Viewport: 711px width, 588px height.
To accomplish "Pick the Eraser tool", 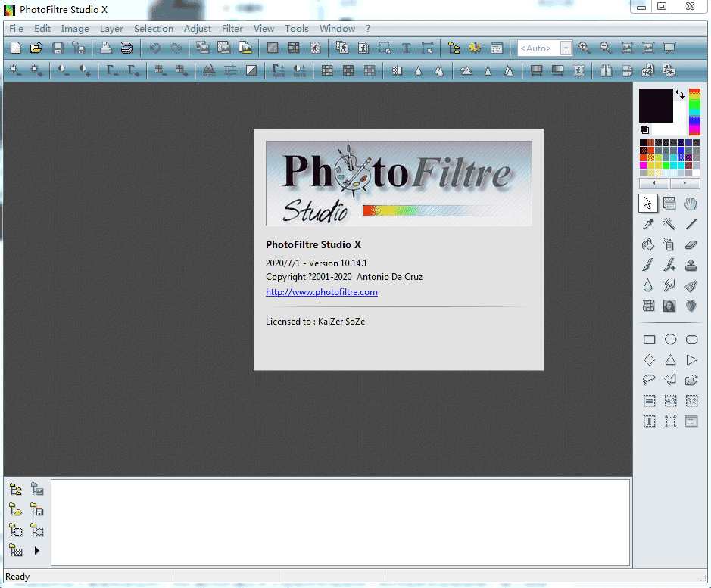I will pyautogui.click(x=691, y=244).
